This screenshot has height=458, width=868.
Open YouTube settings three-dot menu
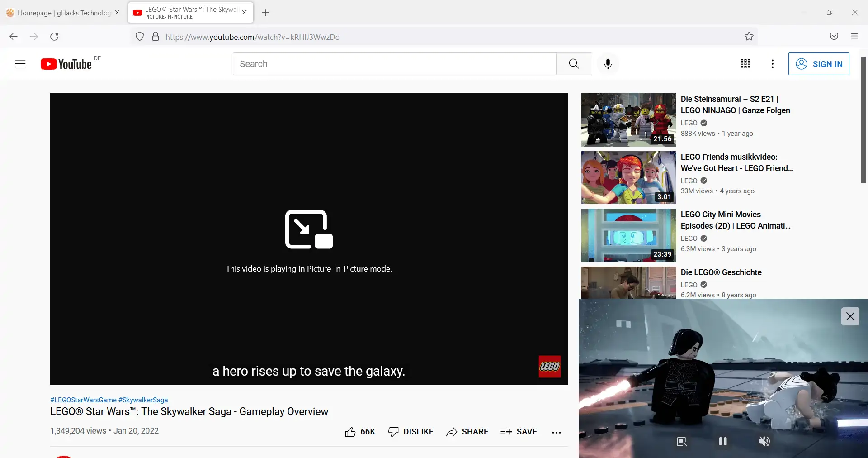click(773, 64)
